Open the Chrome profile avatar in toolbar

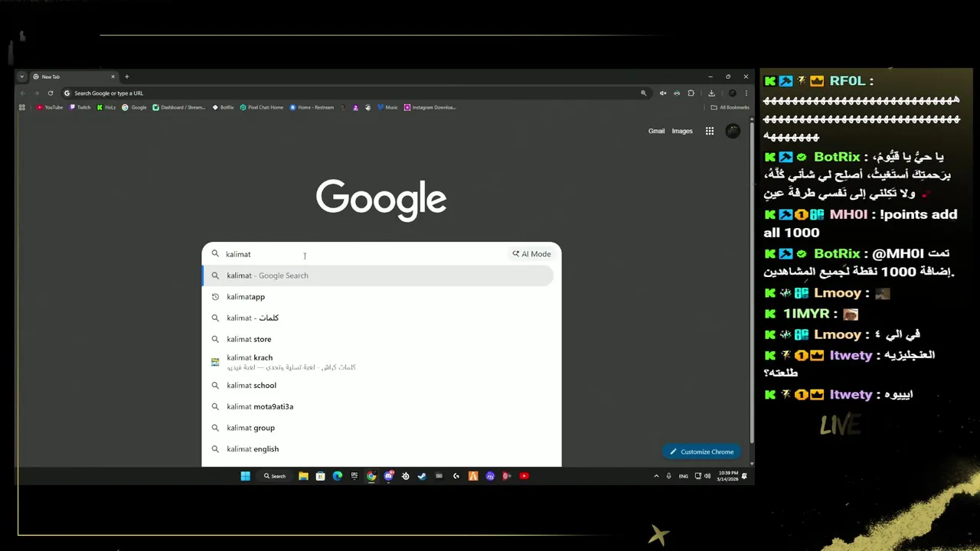click(x=732, y=93)
